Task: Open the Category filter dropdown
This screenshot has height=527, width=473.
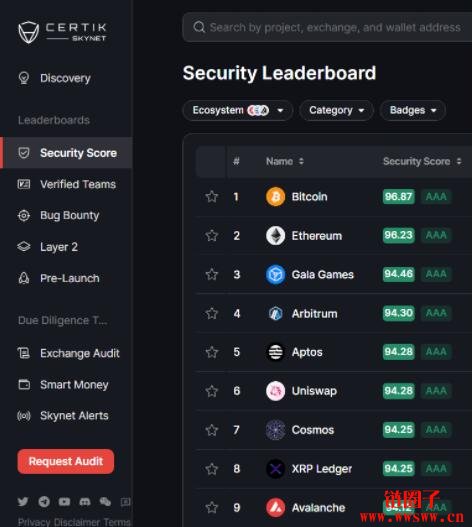Action: [x=336, y=110]
